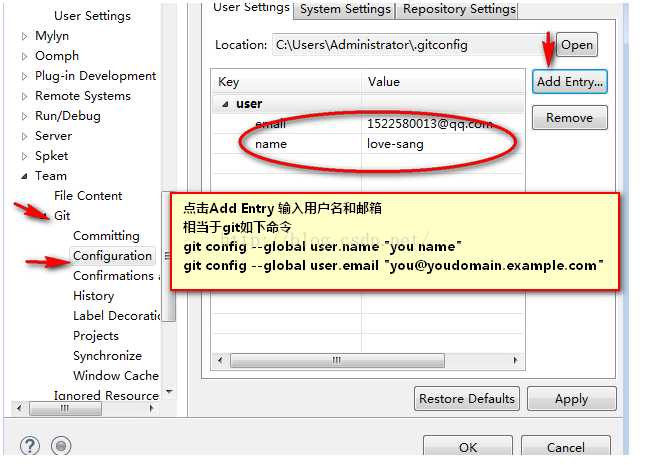657x465 pixels.
Task: Click the Open button next to Location
Action: pyautogui.click(x=577, y=45)
